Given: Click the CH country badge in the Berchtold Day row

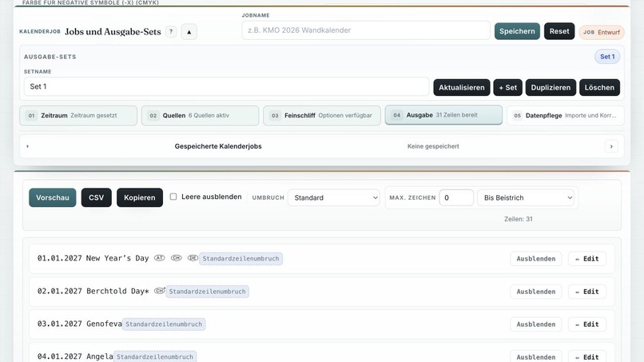Looking at the screenshot, I should coord(159,291).
